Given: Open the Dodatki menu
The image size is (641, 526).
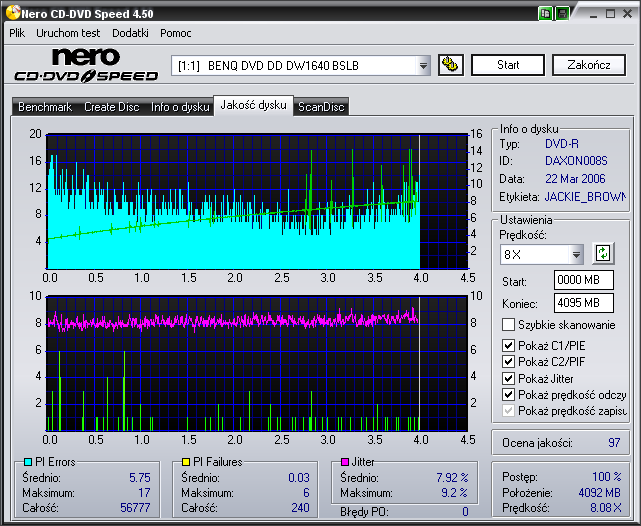Looking at the screenshot, I should point(130,33).
